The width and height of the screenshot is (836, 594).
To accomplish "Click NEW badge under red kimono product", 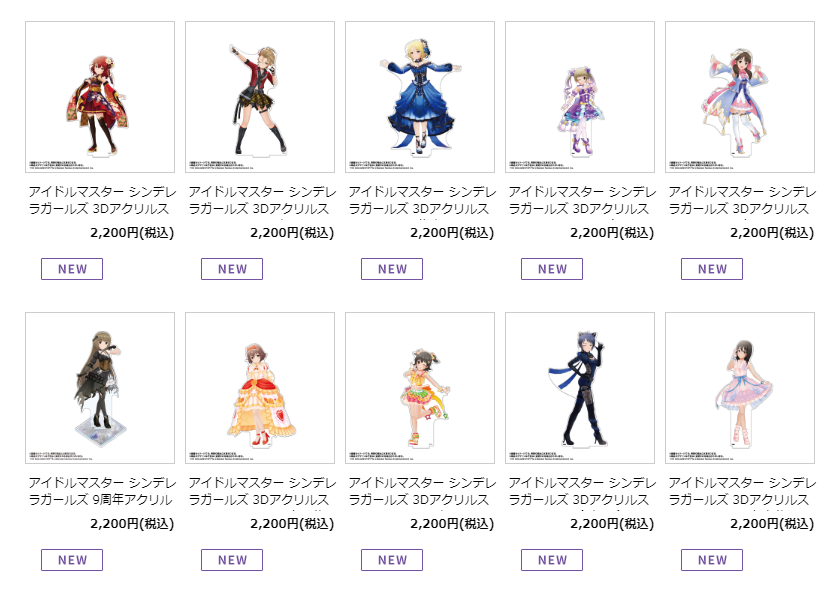I will click(72, 269).
